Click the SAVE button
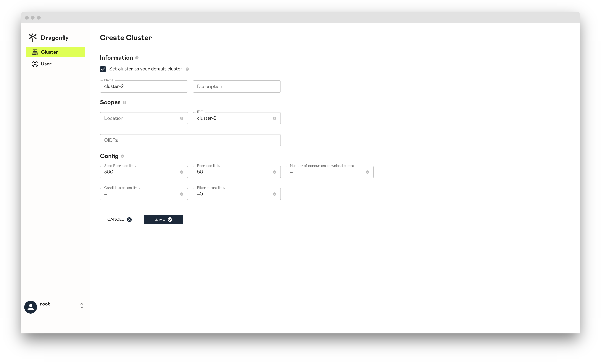 point(163,220)
